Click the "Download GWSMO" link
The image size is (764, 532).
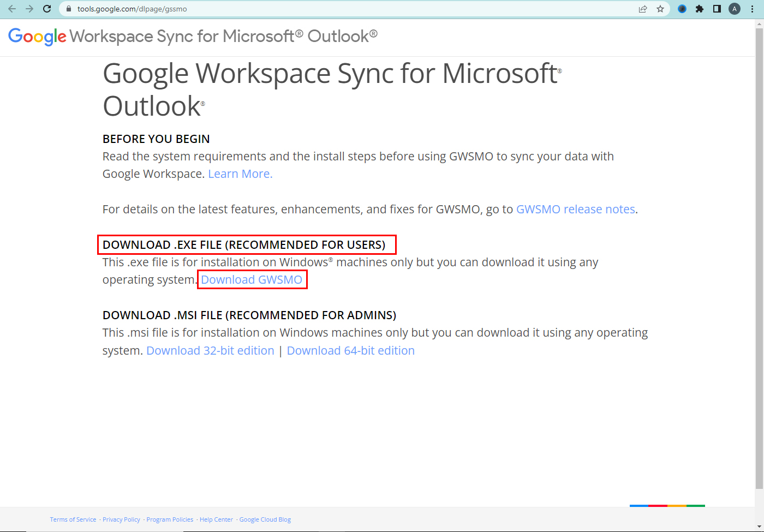click(x=252, y=280)
